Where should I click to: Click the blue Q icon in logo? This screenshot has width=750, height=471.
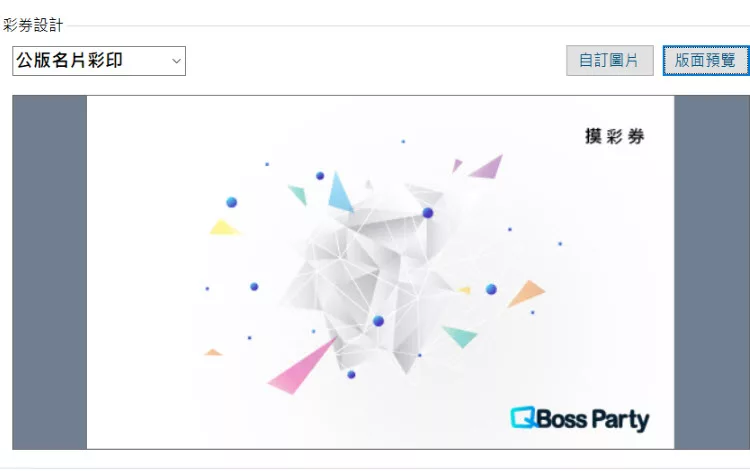click(523, 417)
